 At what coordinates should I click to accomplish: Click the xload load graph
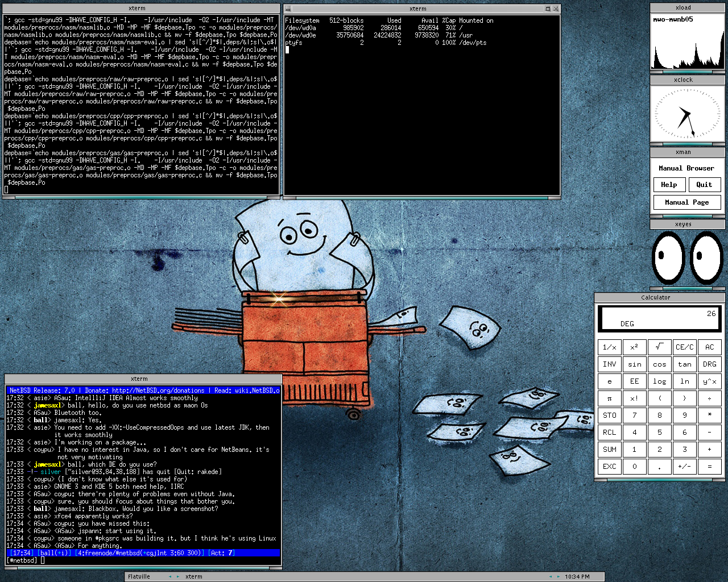click(687, 41)
